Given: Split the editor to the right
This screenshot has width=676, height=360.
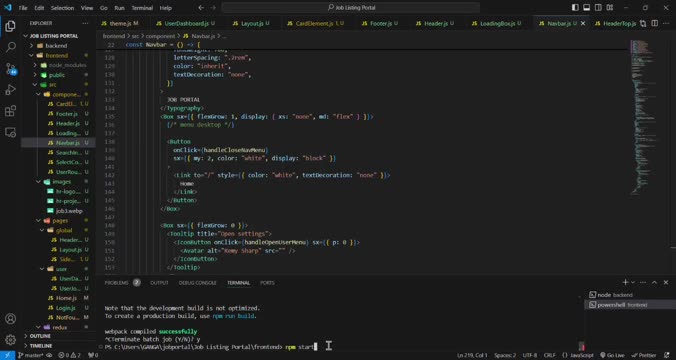Looking at the screenshot, I should (x=654, y=23).
